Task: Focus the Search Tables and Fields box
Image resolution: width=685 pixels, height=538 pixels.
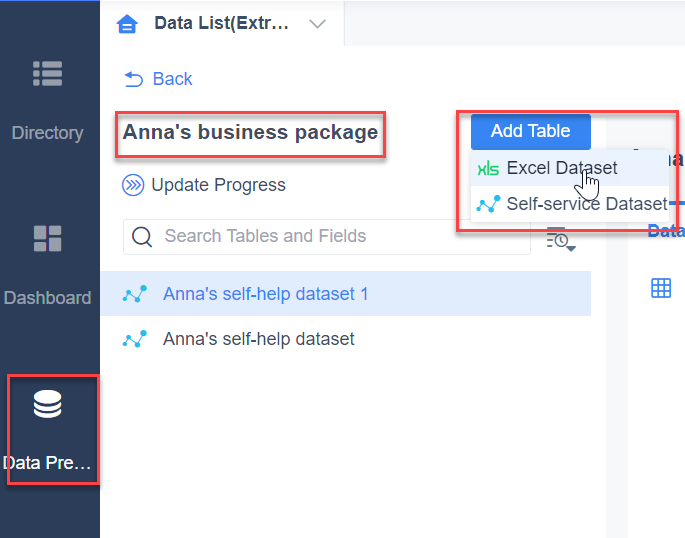Action: [327, 237]
